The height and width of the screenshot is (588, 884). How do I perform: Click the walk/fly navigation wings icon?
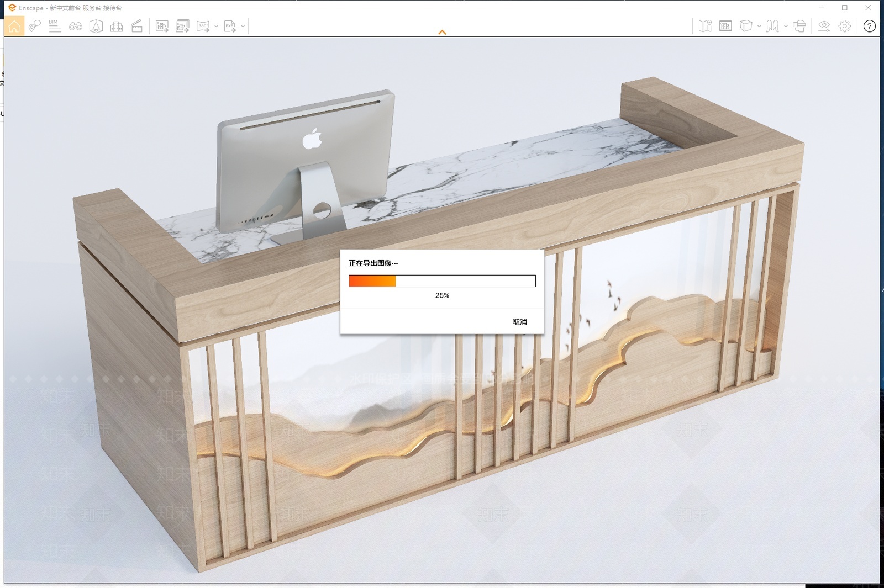(x=772, y=26)
